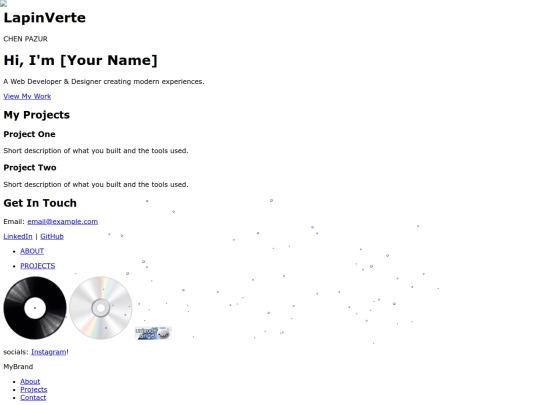Click the Project Two title

pyautogui.click(x=30, y=168)
